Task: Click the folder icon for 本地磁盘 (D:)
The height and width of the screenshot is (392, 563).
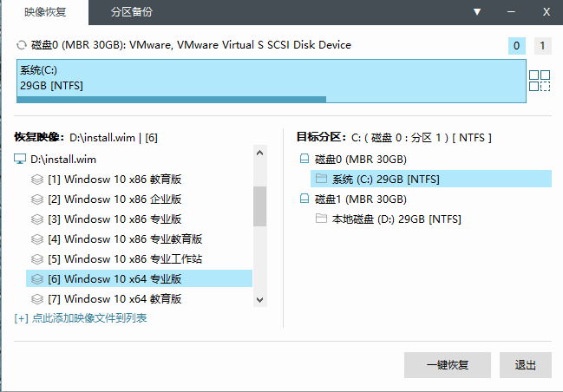Action: [321, 219]
